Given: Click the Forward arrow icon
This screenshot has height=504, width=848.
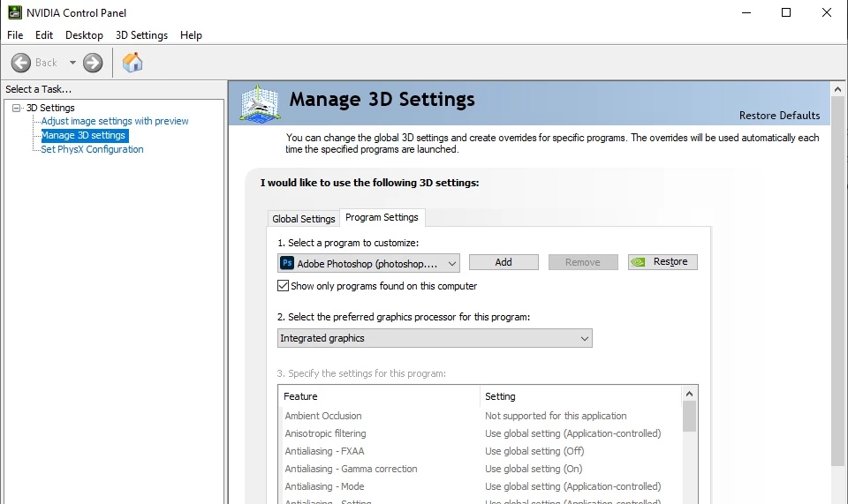Looking at the screenshot, I should (x=93, y=63).
